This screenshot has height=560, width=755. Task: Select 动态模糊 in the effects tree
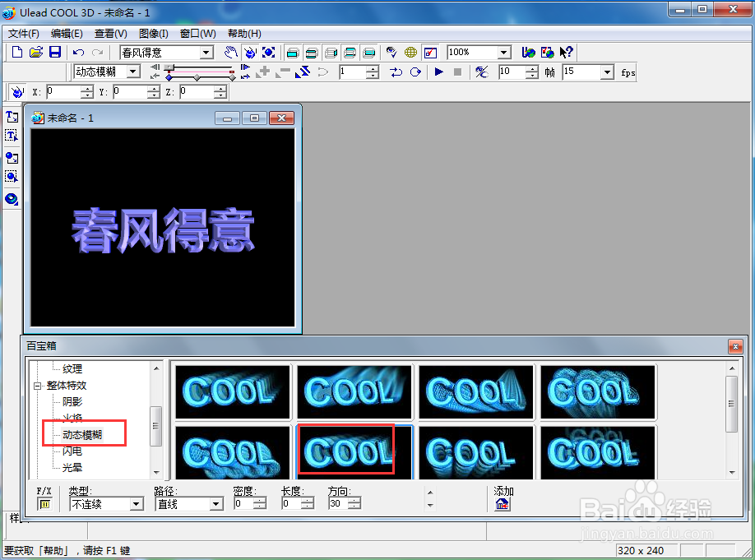[x=82, y=435]
